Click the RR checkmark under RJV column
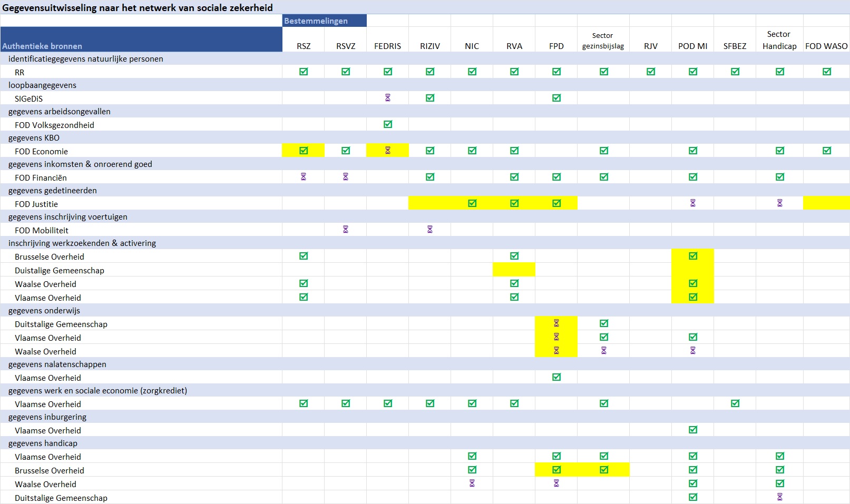 (651, 72)
